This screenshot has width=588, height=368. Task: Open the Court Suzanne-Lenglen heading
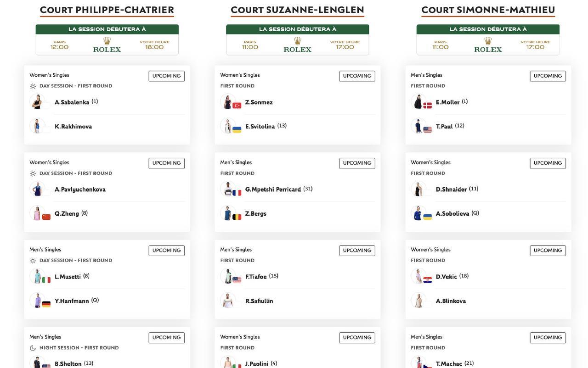click(298, 10)
